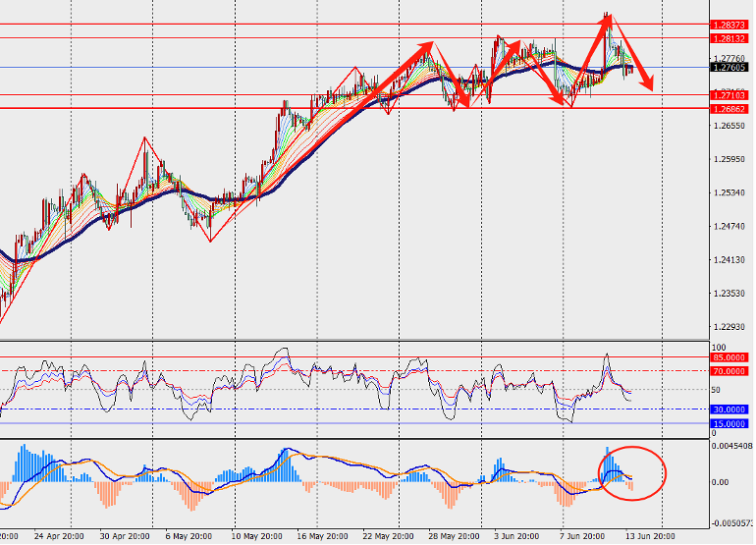The image size is (756, 545).
Task: Click the 10 May 20:00 time label
Action: click(x=256, y=536)
